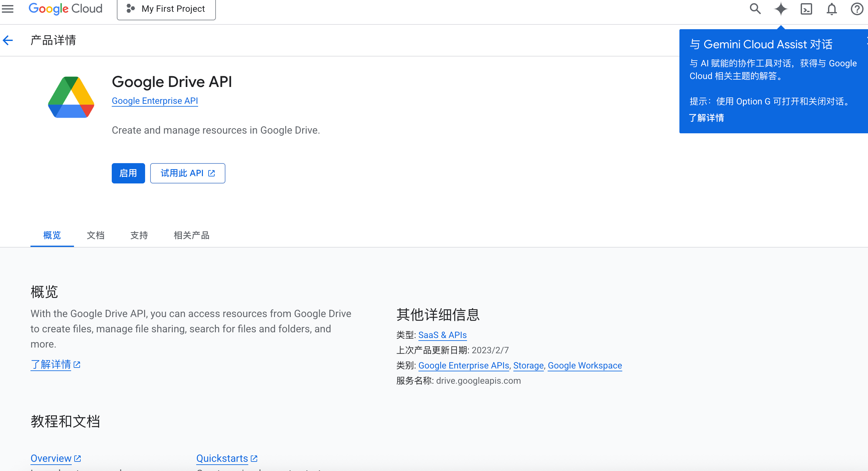Follow the Google Enterprise API link
The height and width of the screenshot is (471, 868).
[x=155, y=100]
